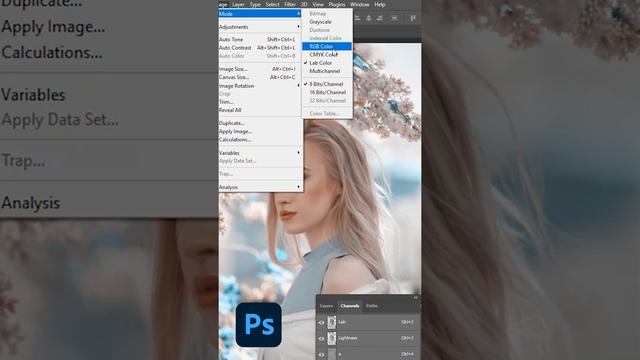The height and width of the screenshot is (360, 640).
Task: Open the Layer menu
Action: click(x=238, y=4)
